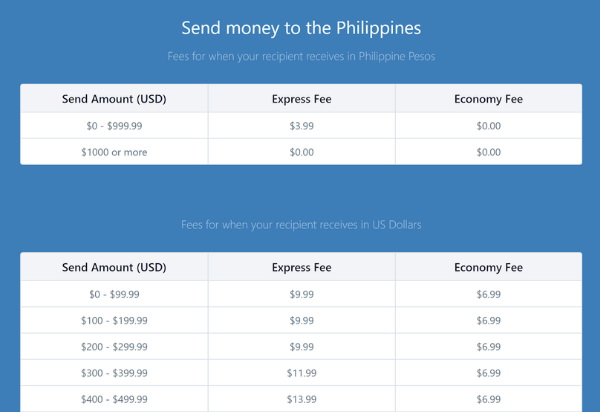The height and width of the screenshot is (412, 600).
Task: Click Send Amount header in Philippine Pesos table
Action: pos(114,99)
